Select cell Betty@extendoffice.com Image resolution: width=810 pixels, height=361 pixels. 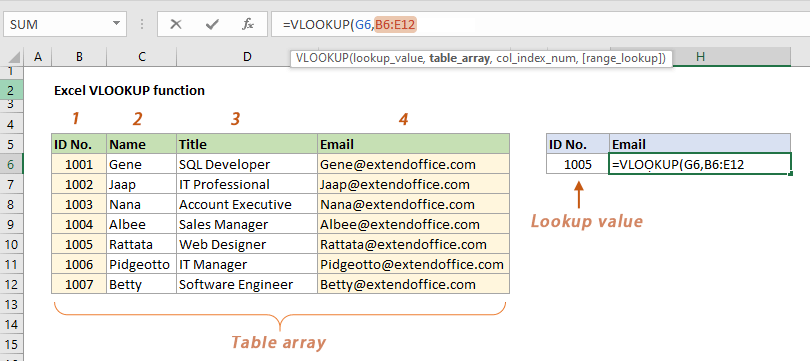[x=413, y=284]
